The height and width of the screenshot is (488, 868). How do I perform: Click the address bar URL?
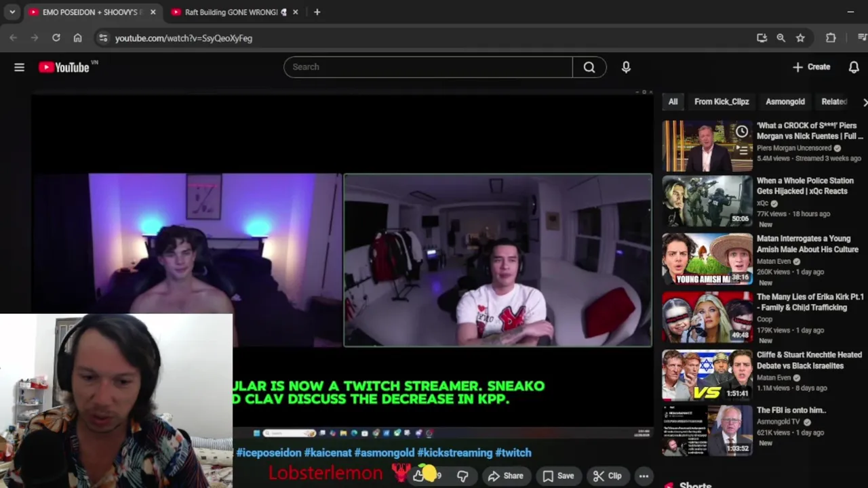pyautogui.click(x=184, y=39)
